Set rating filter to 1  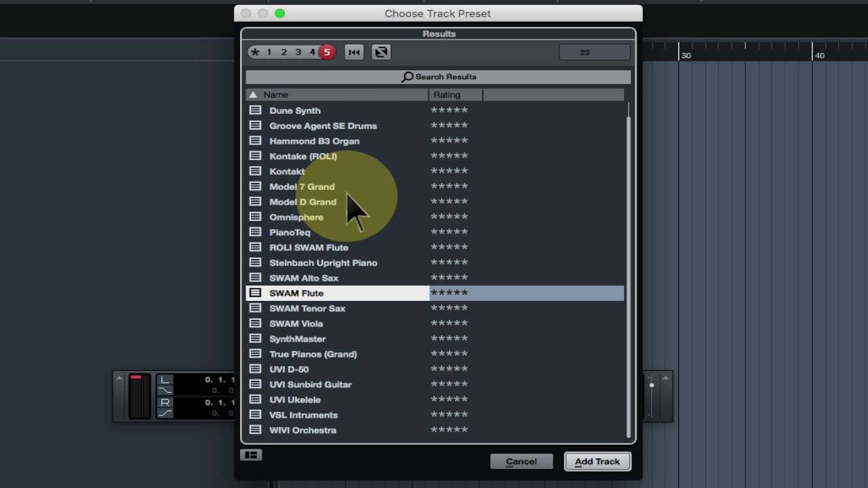269,52
